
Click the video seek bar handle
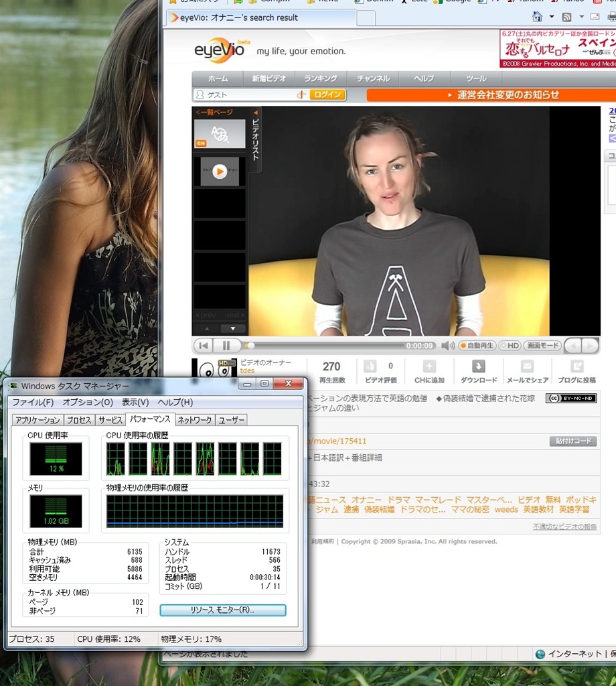(x=250, y=346)
